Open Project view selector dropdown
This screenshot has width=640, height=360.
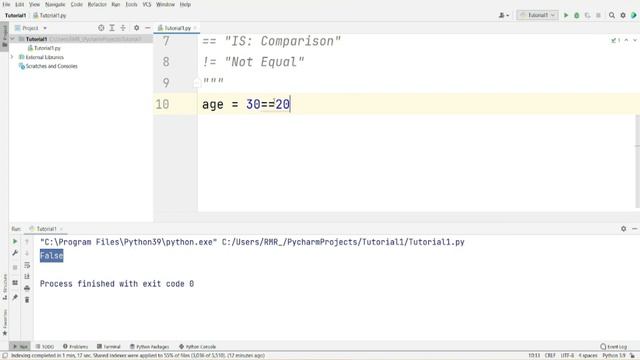pyautogui.click(x=31, y=28)
